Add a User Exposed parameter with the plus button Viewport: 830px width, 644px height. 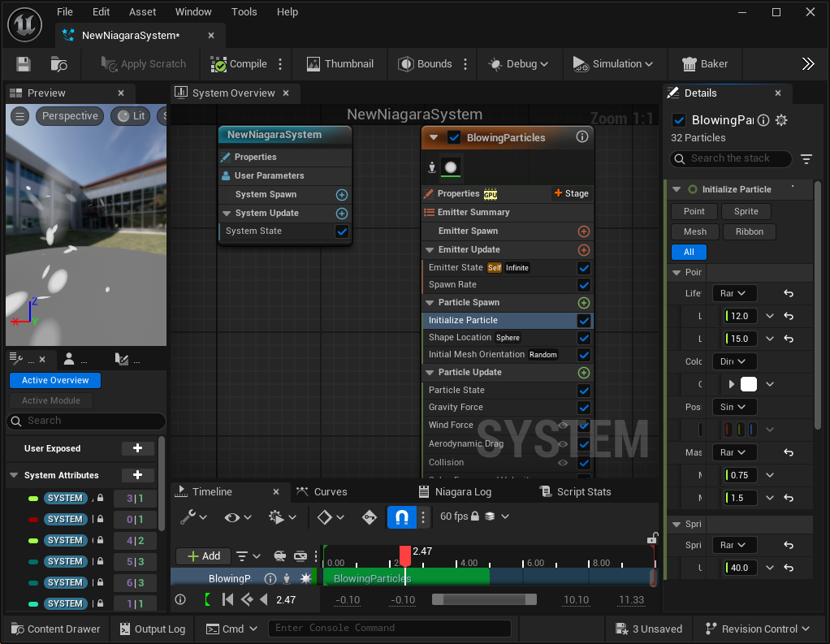pos(137,448)
